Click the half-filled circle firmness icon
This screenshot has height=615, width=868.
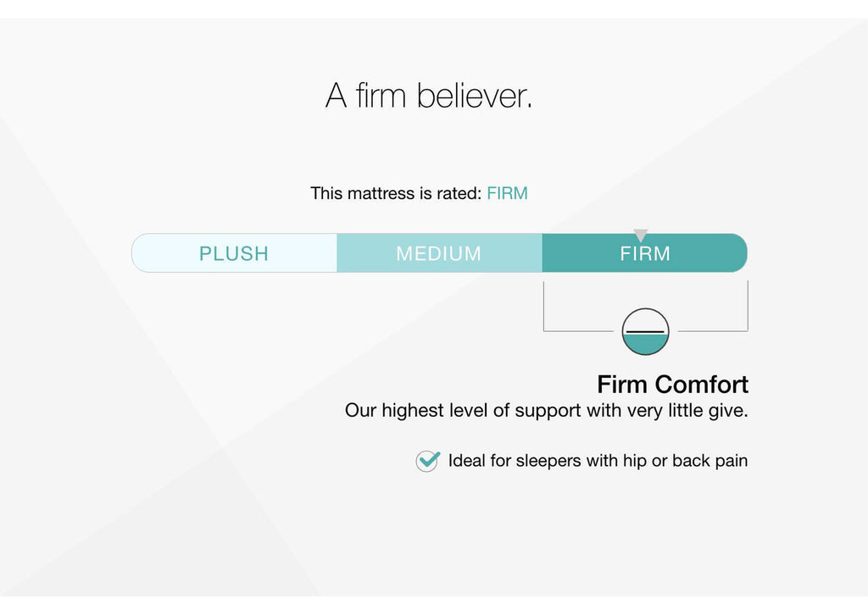pos(645,331)
